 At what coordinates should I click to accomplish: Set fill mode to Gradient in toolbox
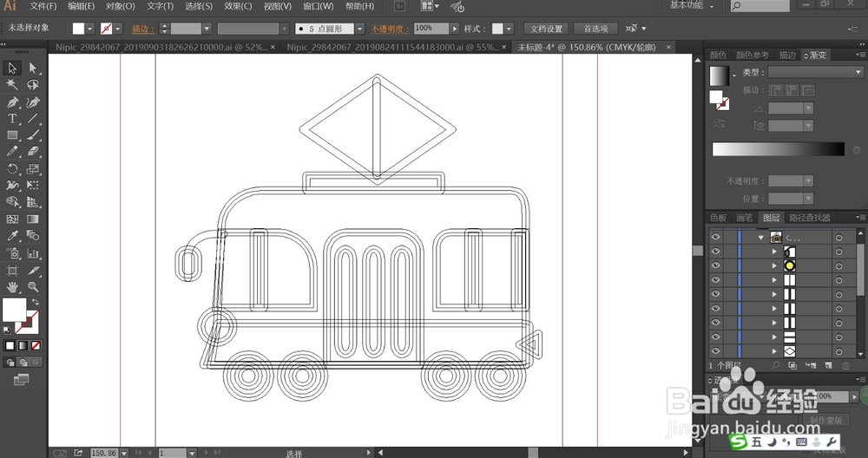[23, 346]
